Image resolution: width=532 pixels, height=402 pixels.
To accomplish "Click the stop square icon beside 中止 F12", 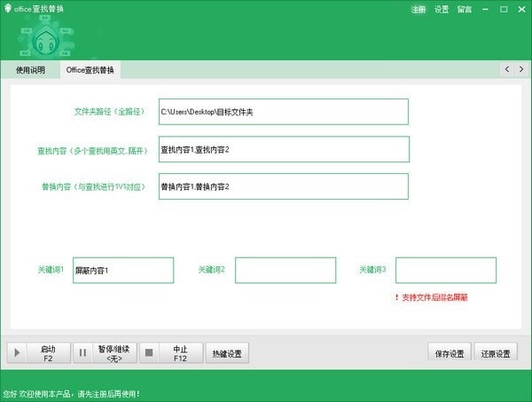I will coord(149,353).
